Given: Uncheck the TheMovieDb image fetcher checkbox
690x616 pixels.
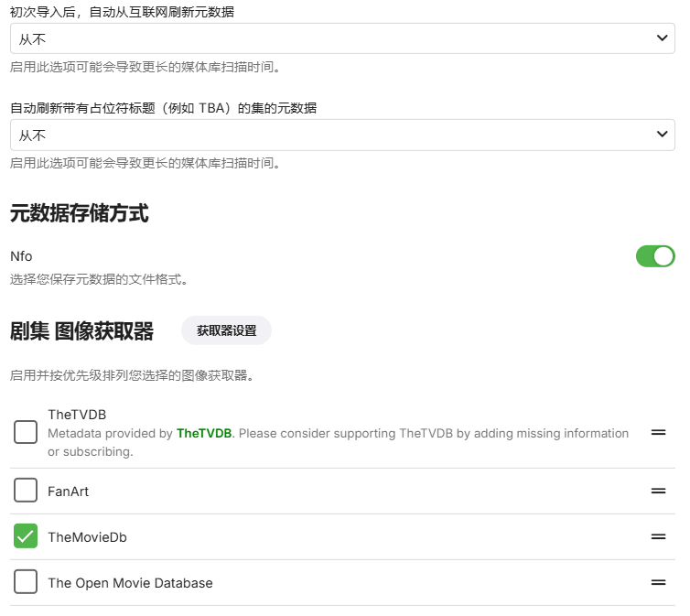Looking at the screenshot, I should [26, 537].
